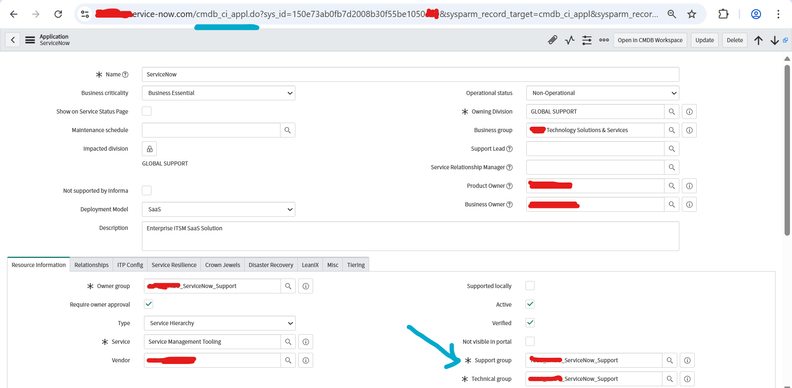The image size is (792, 388).
Task: Look up Business Owner with magnifier
Action: coord(672,204)
